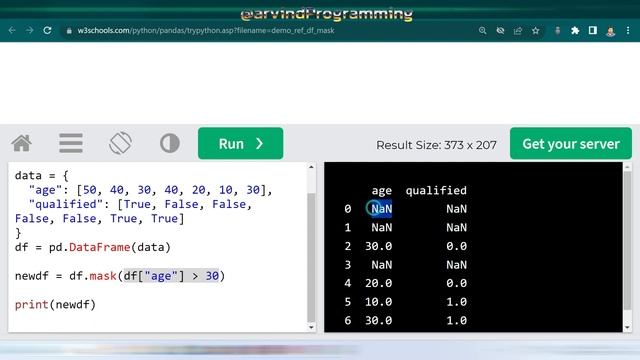Go forward in the browser
The width and height of the screenshot is (640, 360).
pyautogui.click(x=29, y=30)
